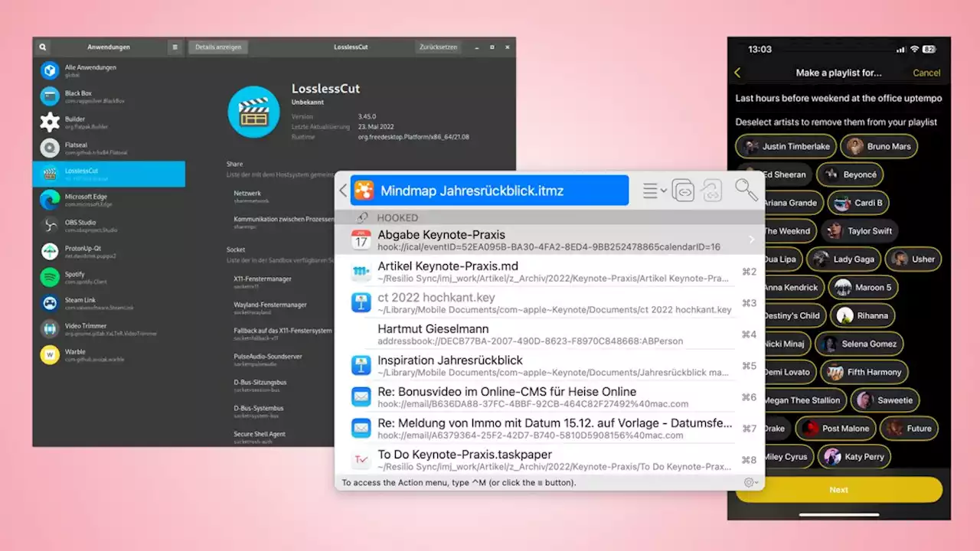Screen dimensions: 980x551
Task: Open Re: Meldung von Immo email
Action: [550, 429]
